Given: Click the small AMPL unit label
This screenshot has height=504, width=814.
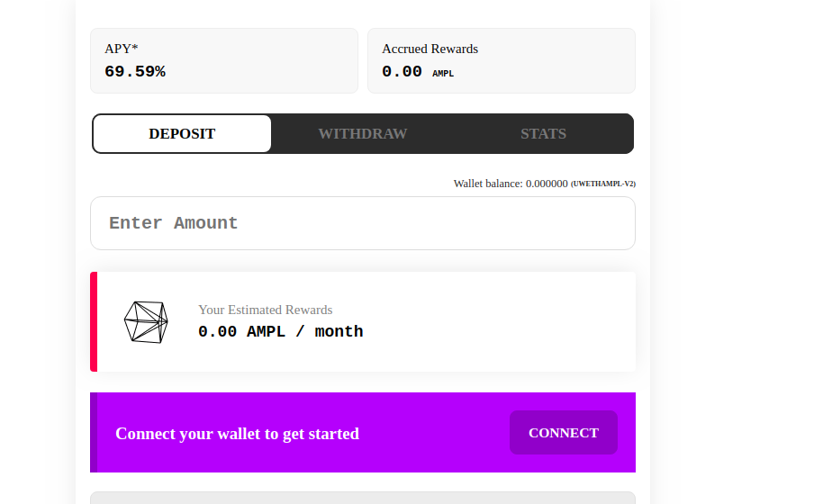Looking at the screenshot, I should point(443,74).
